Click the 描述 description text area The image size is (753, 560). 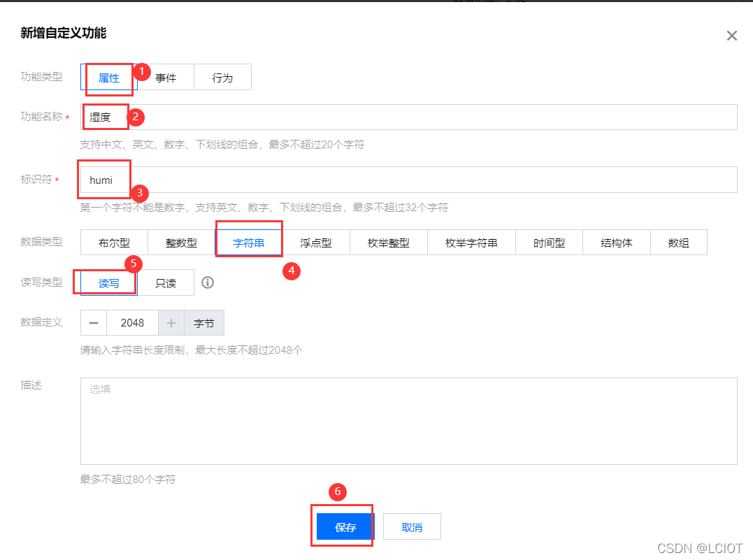(x=408, y=419)
